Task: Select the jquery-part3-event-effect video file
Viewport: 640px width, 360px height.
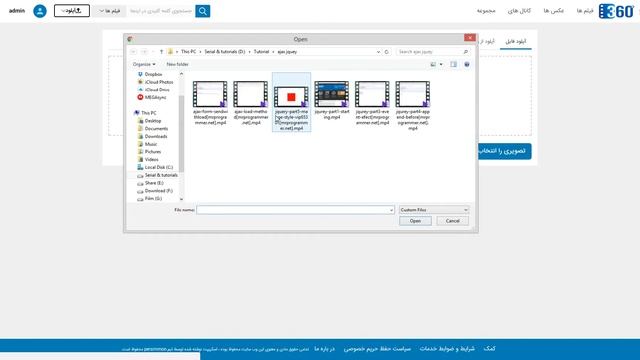Action: point(372,103)
